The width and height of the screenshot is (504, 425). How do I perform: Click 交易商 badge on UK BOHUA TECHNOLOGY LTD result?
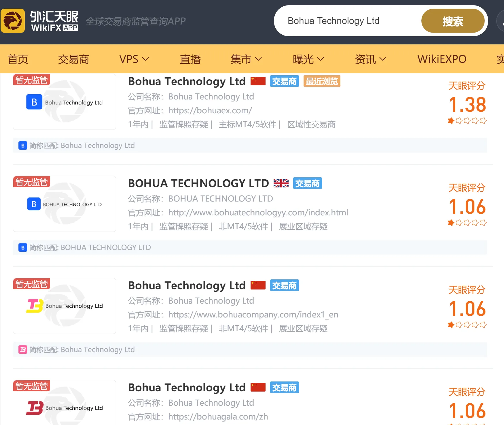[307, 183]
